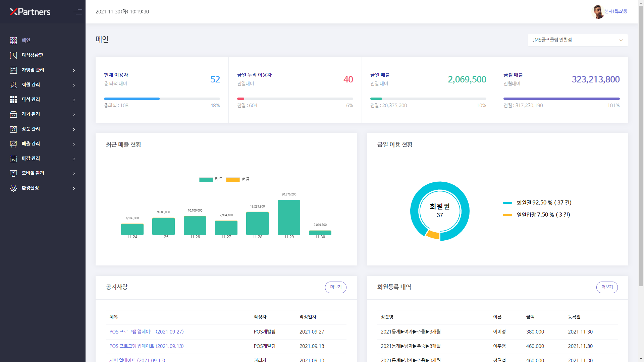Click the 매출 관리 chart icon
644x362 pixels.
13,144
